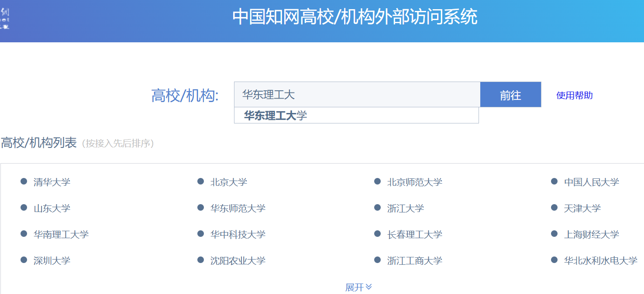
Task: Choose 北京师范大学 in the list
Action: pos(415,182)
